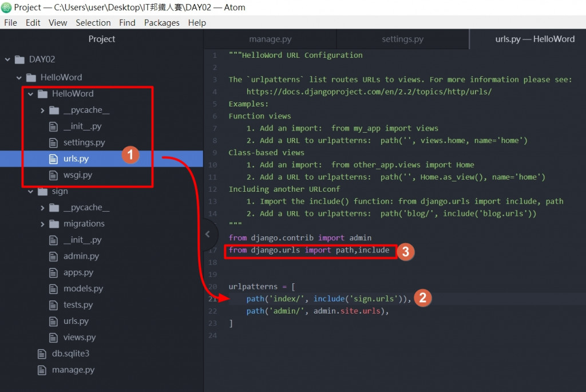The width and height of the screenshot is (586, 392).
Task: Open __init__.py under sign folder
Action: click(82, 240)
